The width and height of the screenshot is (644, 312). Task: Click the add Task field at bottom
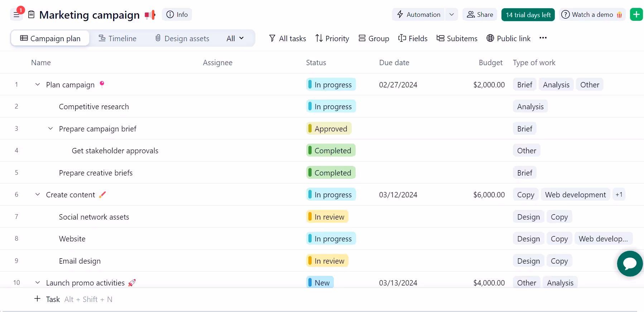point(53,299)
